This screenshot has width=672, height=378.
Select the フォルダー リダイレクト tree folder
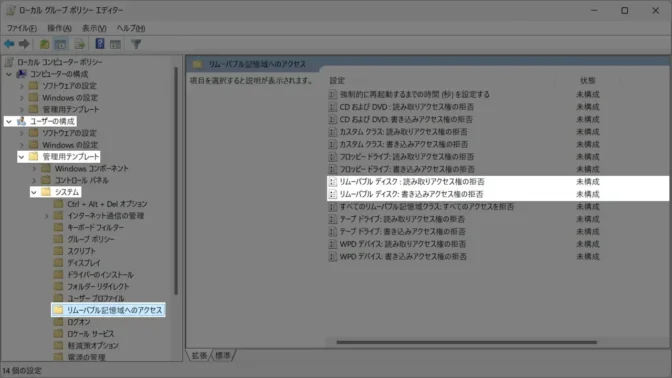98,286
